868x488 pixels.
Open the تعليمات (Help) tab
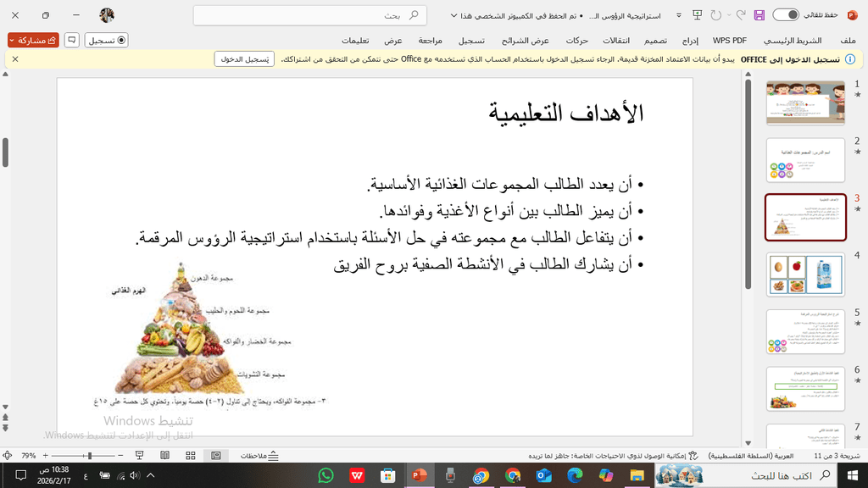[x=355, y=41]
